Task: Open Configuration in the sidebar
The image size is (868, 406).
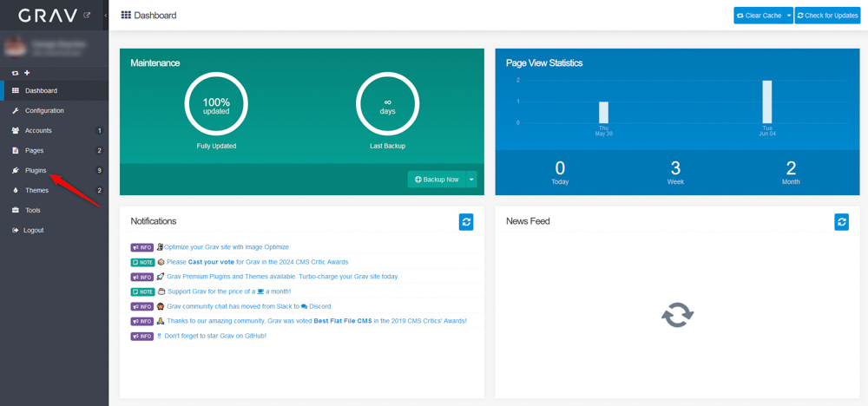Action: pyautogui.click(x=54, y=111)
